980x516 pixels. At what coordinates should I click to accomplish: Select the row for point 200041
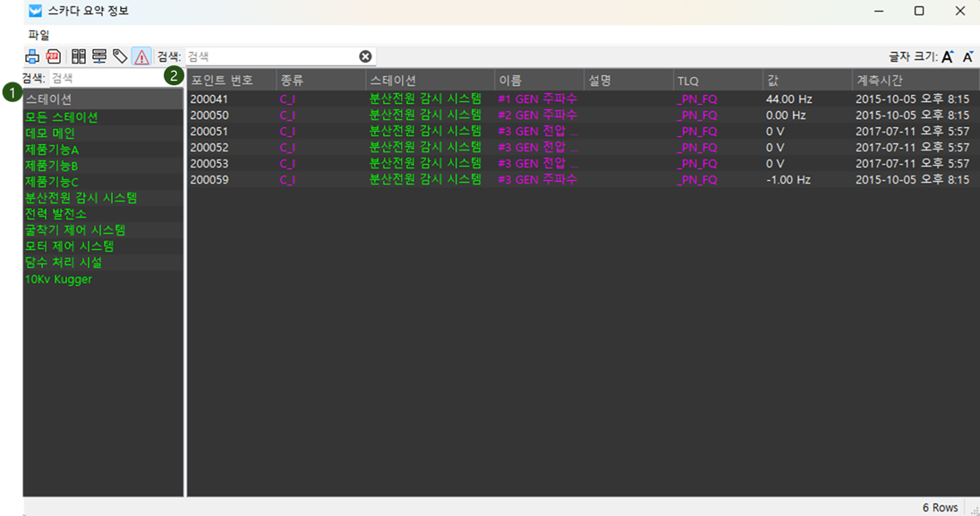pyautogui.click(x=209, y=99)
